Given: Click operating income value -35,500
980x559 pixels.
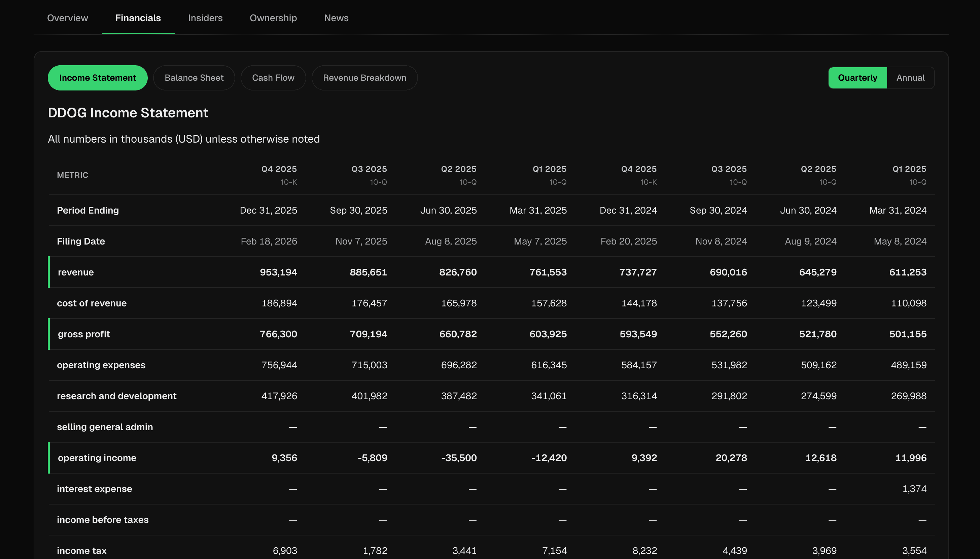Looking at the screenshot, I should [x=459, y=458].
